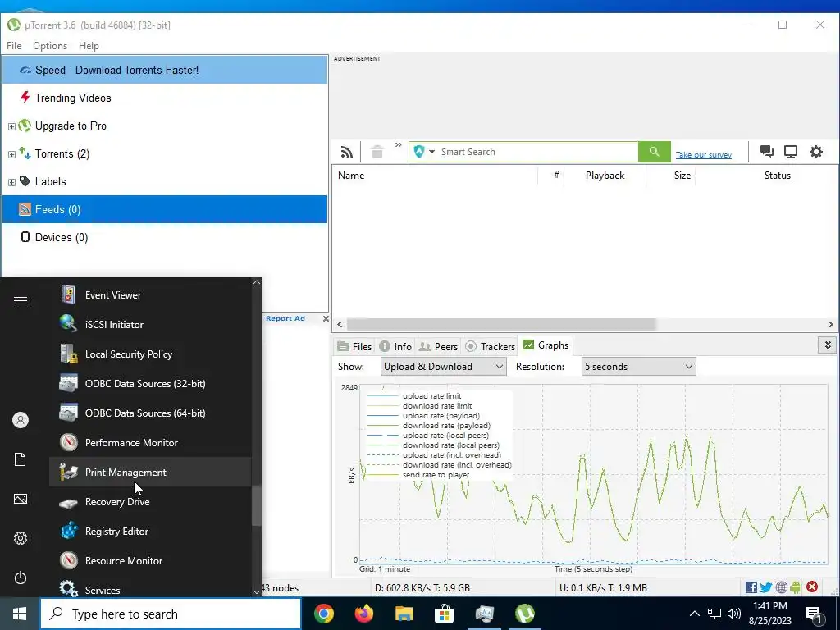
Task: Open Registry Editor from Start menu
Action: tap(150, 532)
